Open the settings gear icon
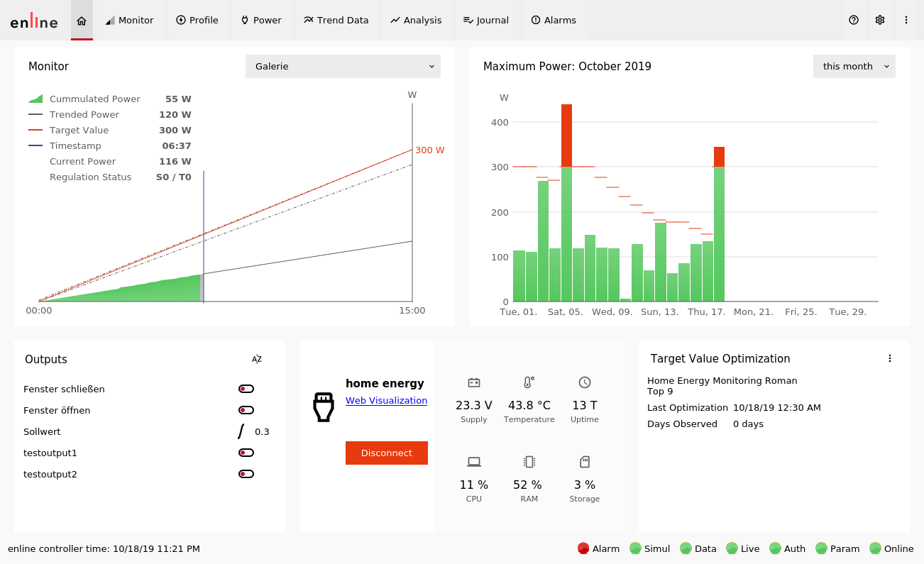The width and height of the screenshot is (924, 564). 880,21
